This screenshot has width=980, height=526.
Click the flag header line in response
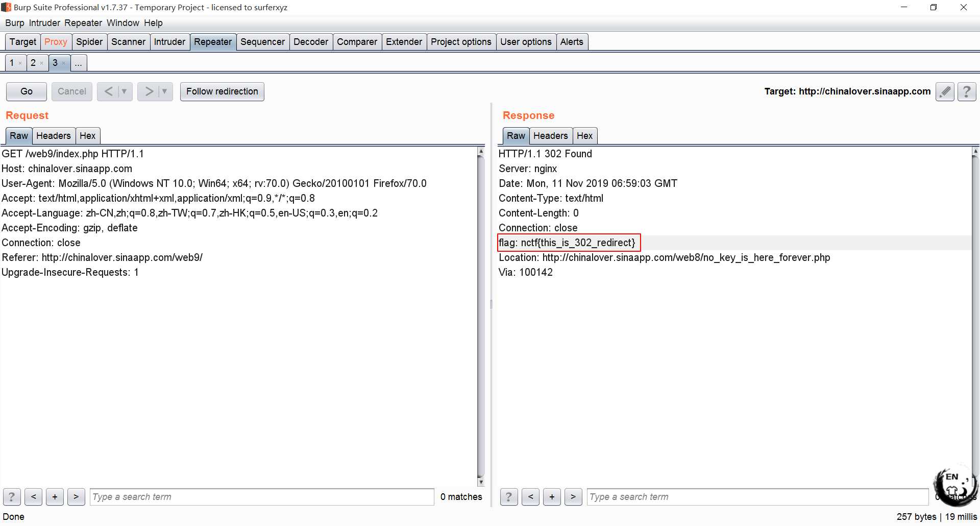click(567, 243)
